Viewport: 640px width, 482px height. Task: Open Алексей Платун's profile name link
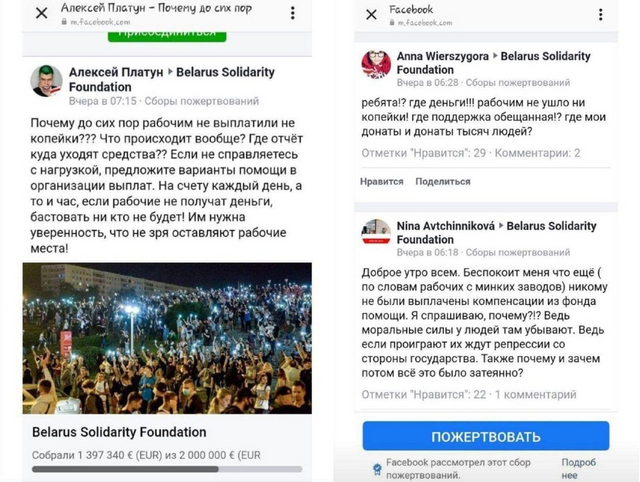point(114,73)
